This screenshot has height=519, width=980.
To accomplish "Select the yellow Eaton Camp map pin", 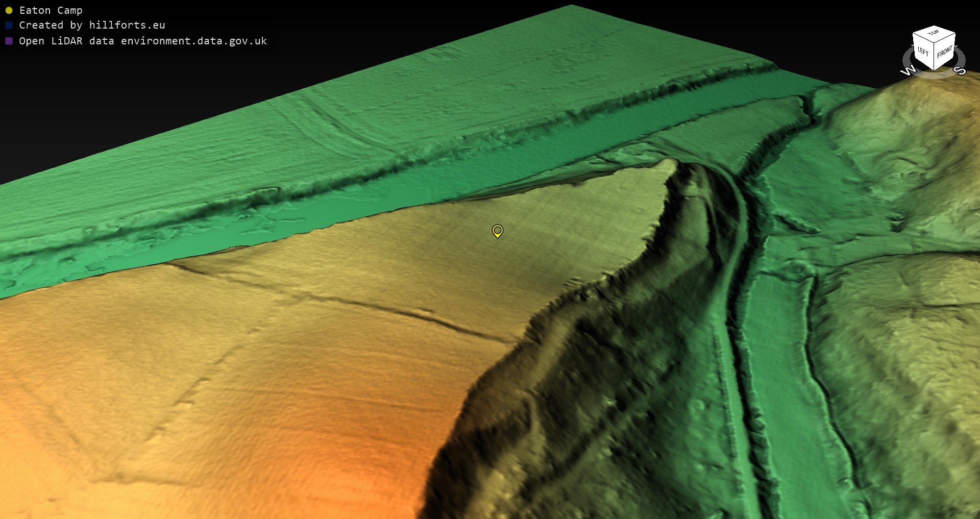I will 497,231.
